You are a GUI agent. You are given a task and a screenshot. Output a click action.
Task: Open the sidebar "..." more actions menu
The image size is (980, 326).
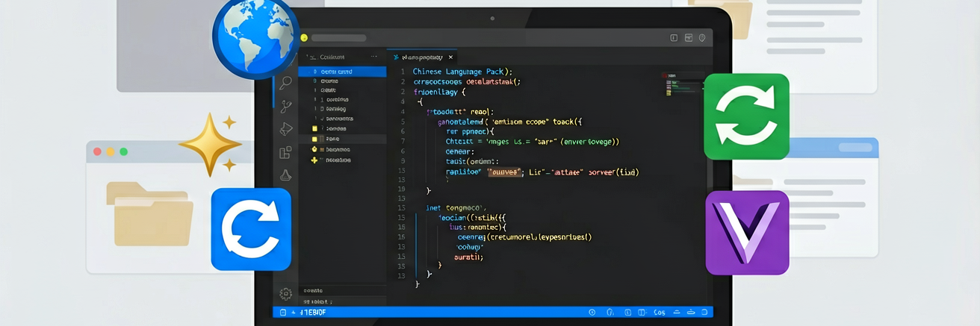point(374,57)
